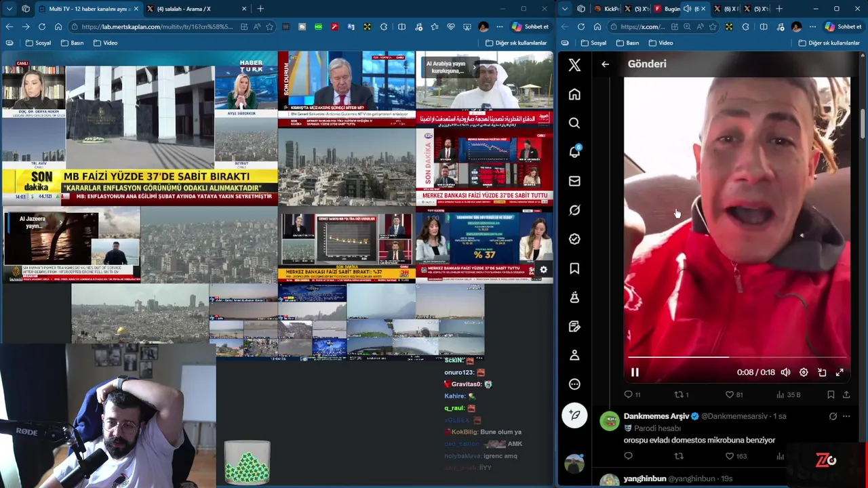
Task: Bookmark the video tweet
Action: tap(831, 394)
